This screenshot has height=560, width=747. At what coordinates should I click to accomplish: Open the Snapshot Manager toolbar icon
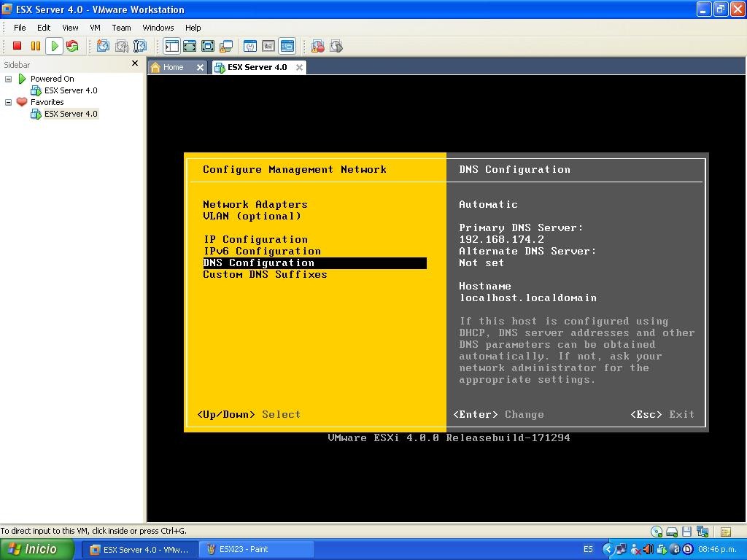(140, 46)
